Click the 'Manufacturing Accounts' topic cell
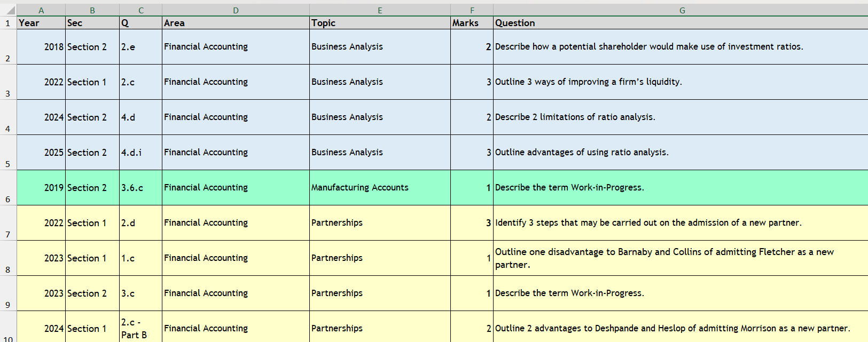Screen dimensions: 868x342 click(x=380, y=188)
